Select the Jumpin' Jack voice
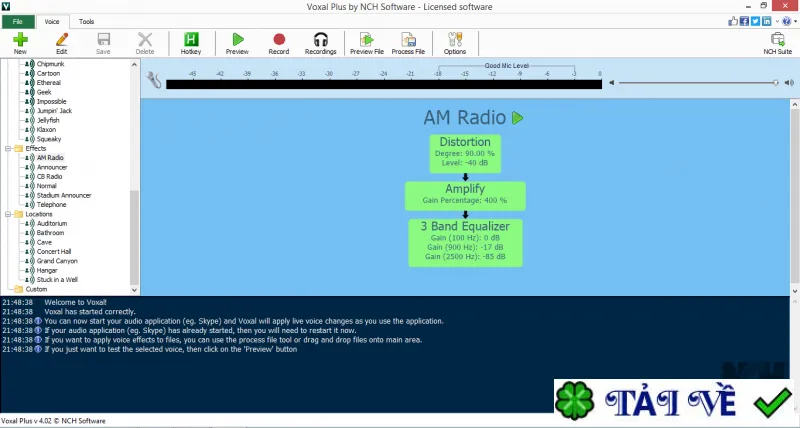800x428 pixels. tap(54, 111)
